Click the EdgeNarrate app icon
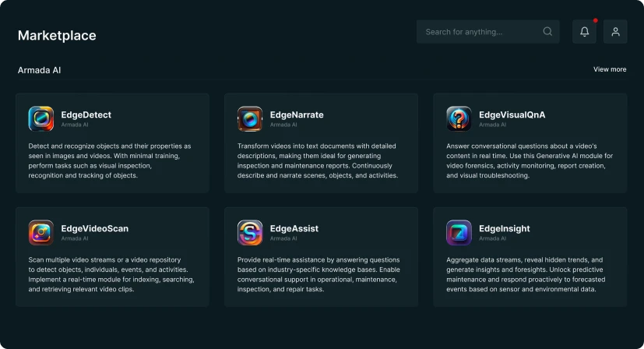This screenshot has width=644, height=349. [x=250, y=118]
